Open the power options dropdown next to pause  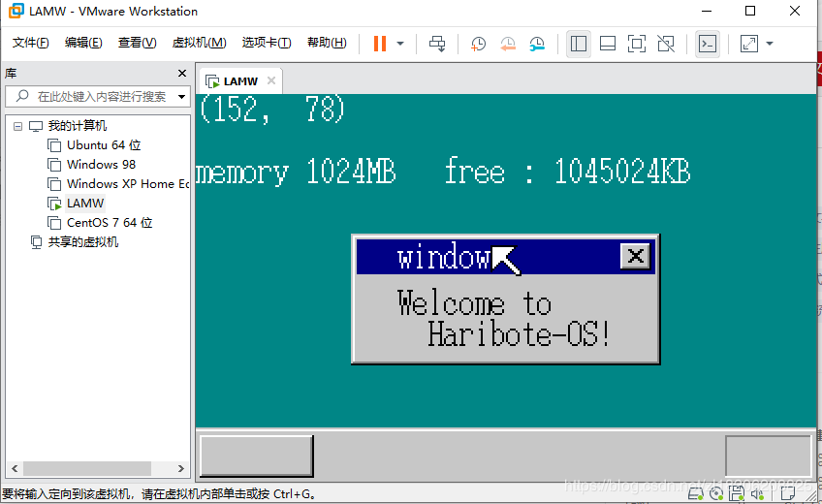tap(400, 44)
